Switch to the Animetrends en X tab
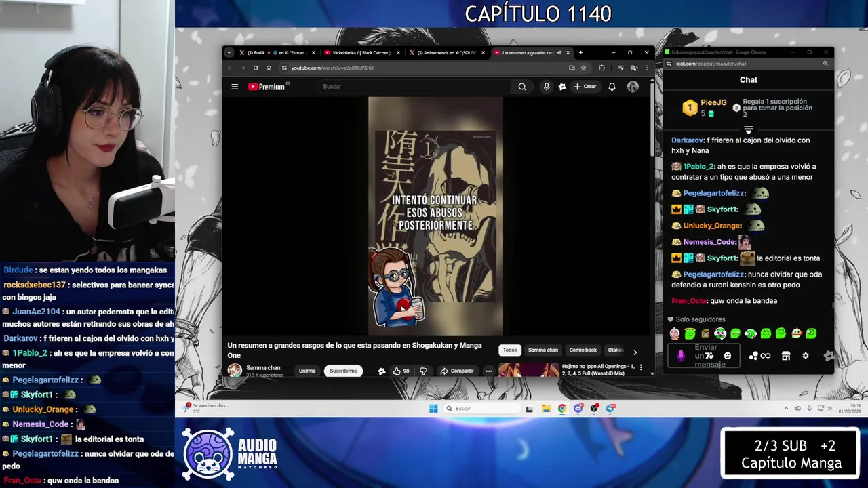The image size is (868, 488). [x=448, y=52]
